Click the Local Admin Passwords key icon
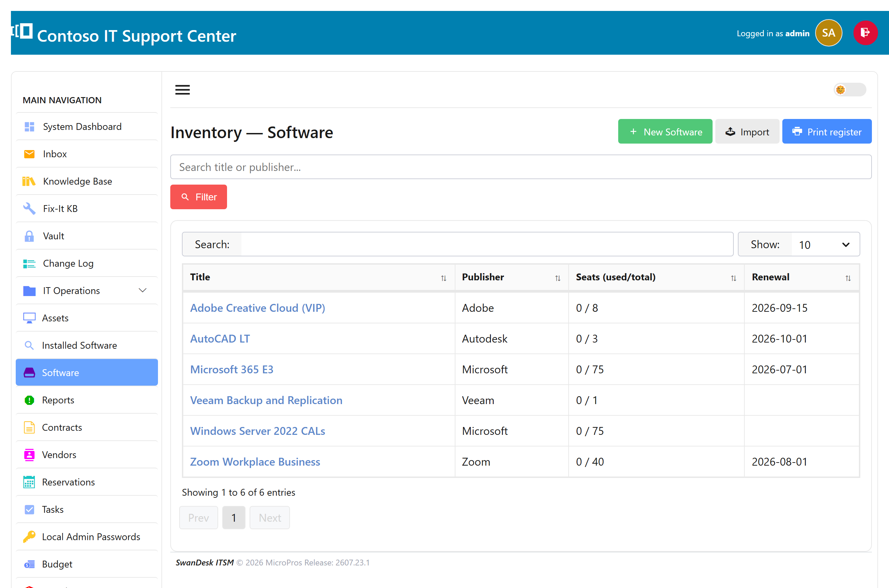Image resolution: width=889 pixels, height=588 pixels. pyautogui.click(x=29, y=537)
